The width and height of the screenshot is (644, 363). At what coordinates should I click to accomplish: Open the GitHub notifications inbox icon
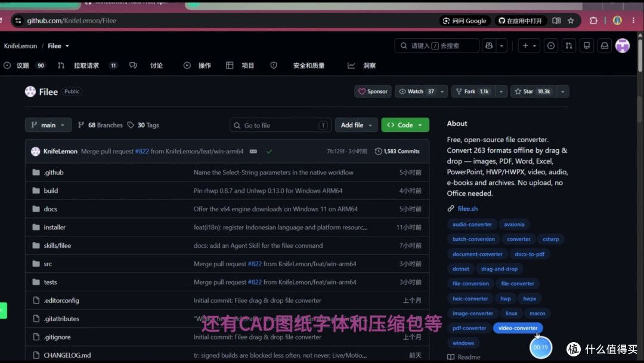[605, 45]
